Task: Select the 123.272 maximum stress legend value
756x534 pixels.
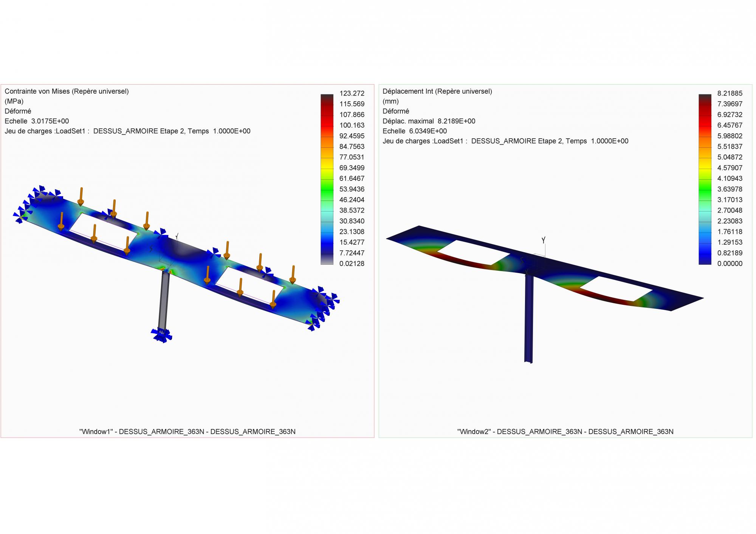Action: coord(352,93)
